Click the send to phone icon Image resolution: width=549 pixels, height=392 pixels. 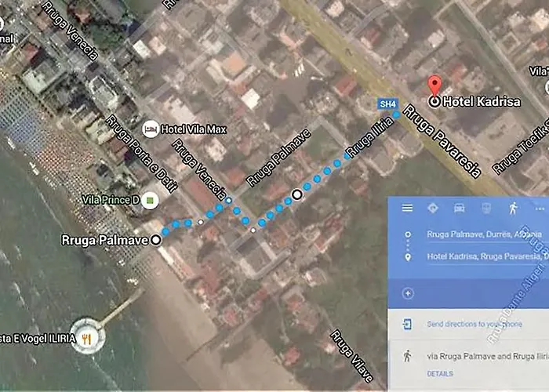[407, 324]
